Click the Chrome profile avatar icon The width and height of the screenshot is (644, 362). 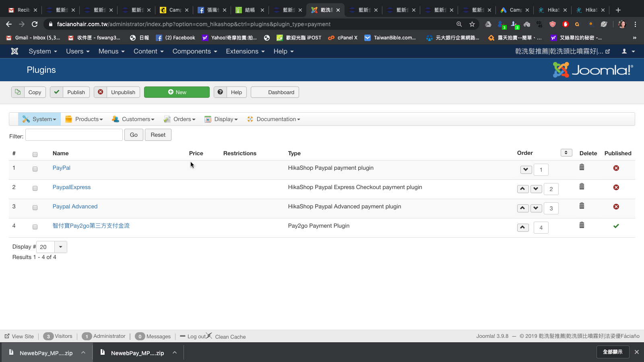(622, 24)
